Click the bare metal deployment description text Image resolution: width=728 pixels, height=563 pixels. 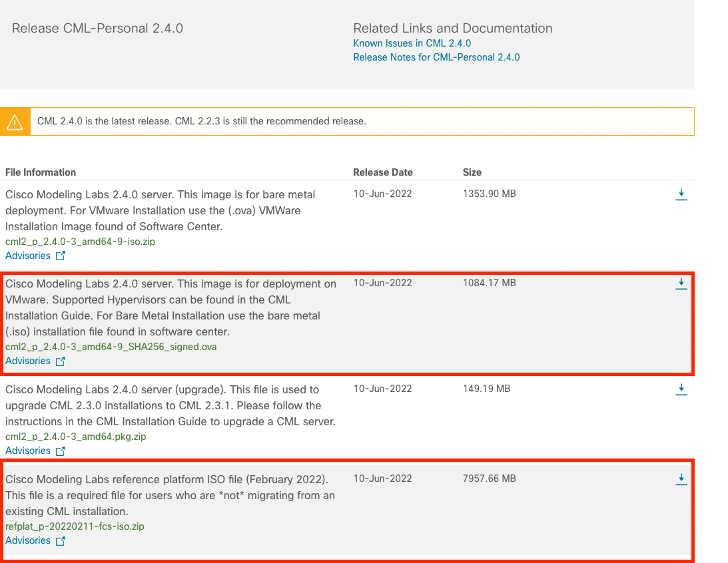160,210
